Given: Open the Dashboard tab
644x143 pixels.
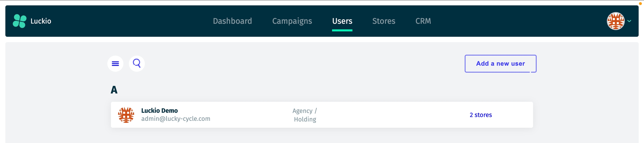Looking at the screenshot, I should pos(232,21).
